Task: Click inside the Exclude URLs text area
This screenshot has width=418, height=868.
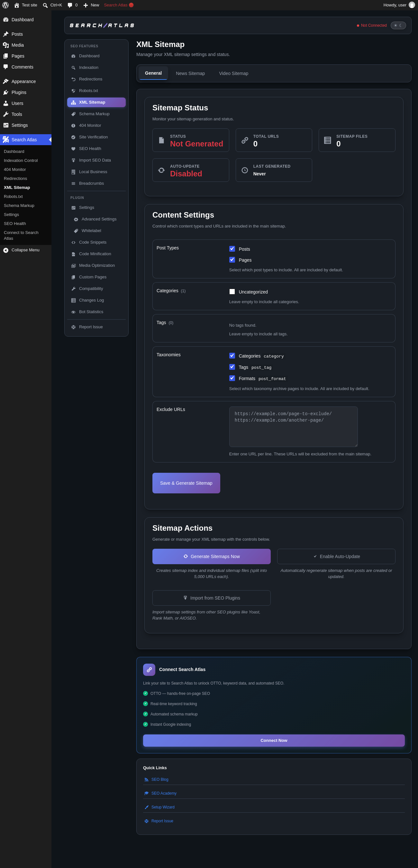Action: (293, 426)
